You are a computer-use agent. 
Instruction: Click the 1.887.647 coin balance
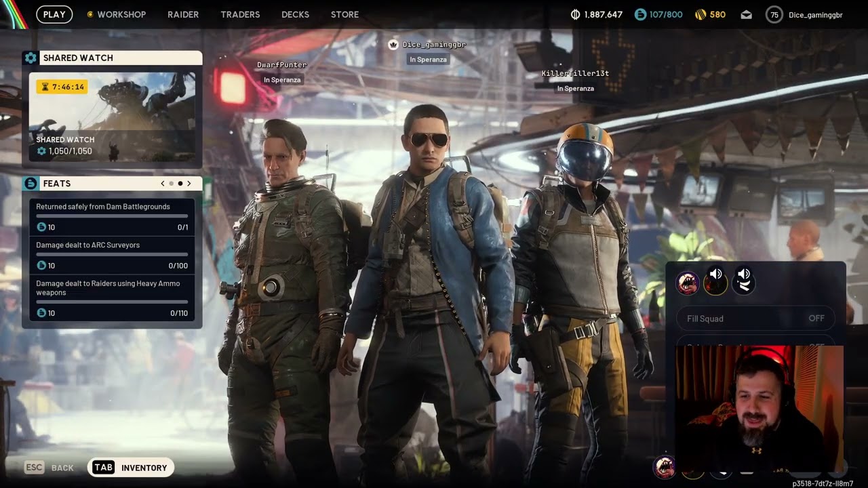click(x=603, y=14)
